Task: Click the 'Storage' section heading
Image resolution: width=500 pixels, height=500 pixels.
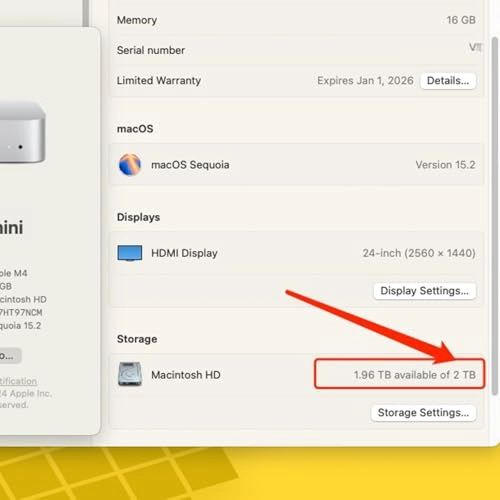Action: coord(137,339)
